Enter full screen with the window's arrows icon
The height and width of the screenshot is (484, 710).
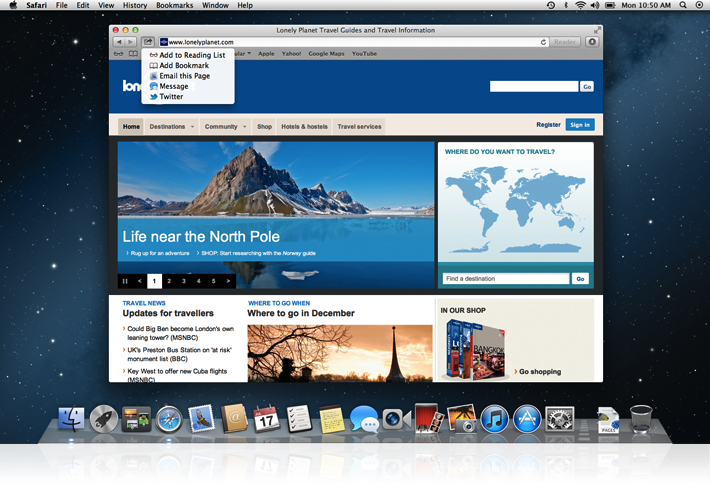tap(597, 30)
